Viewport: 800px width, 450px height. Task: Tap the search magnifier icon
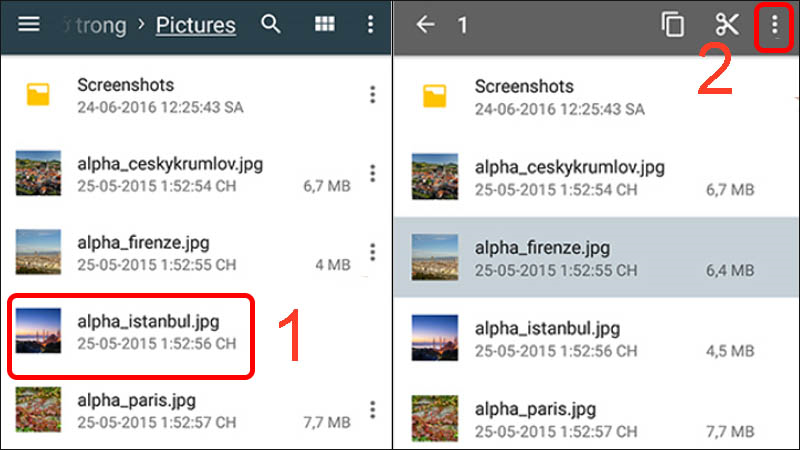[271, 24]
